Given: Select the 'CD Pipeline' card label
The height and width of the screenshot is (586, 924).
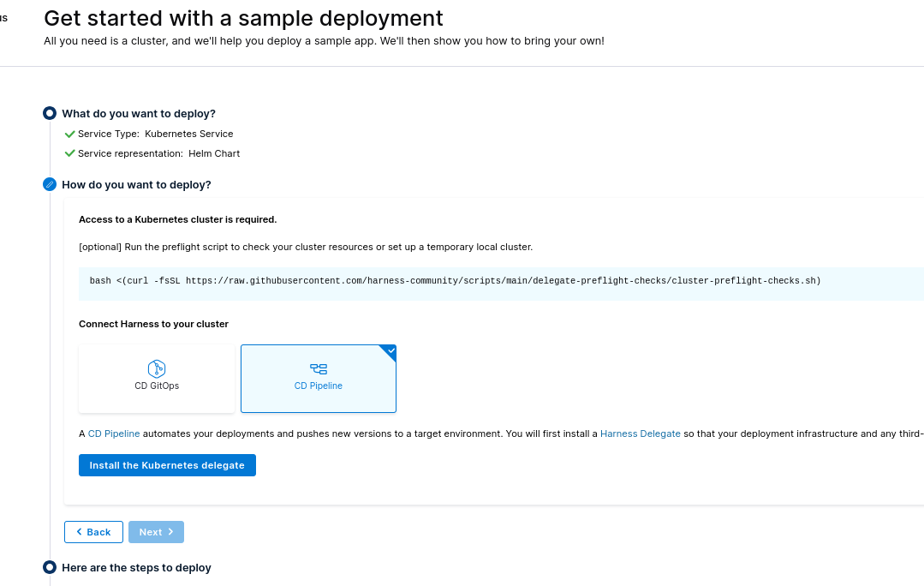Looking at the screenshot, I should coord(319,386).
